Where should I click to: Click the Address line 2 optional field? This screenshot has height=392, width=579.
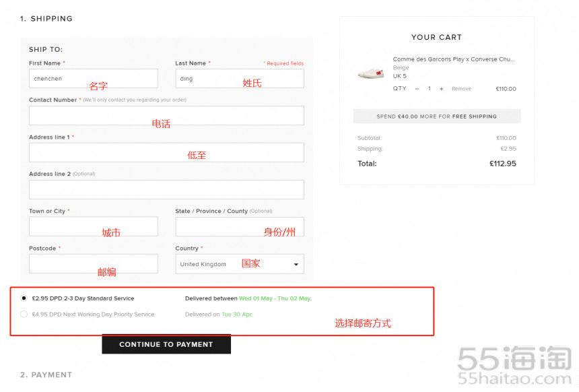[x=166, y=190]
